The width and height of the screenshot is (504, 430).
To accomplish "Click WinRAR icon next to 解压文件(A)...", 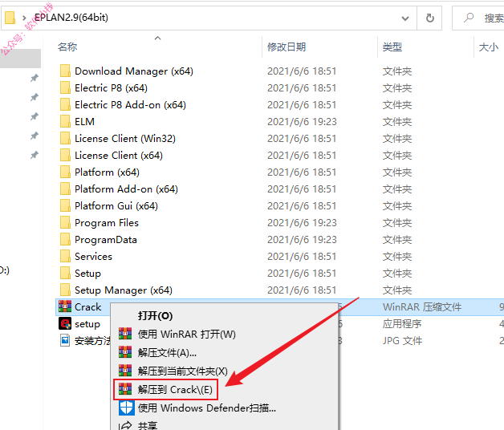I will 125,352.
